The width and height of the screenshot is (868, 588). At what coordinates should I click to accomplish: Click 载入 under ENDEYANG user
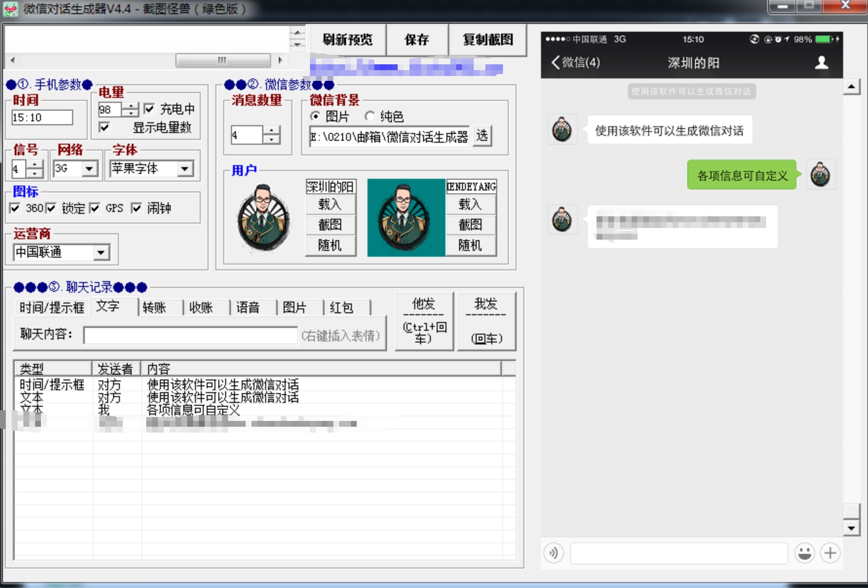point(470,204)
